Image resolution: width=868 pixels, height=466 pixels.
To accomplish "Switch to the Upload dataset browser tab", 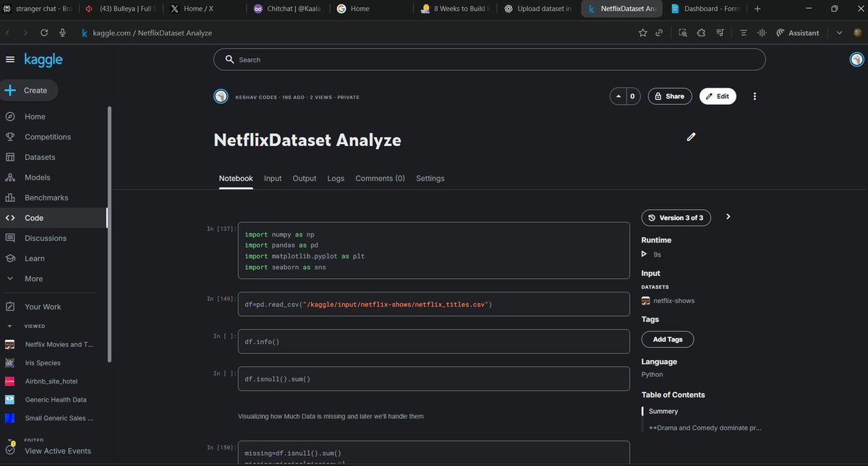I will tap(539, 9).
